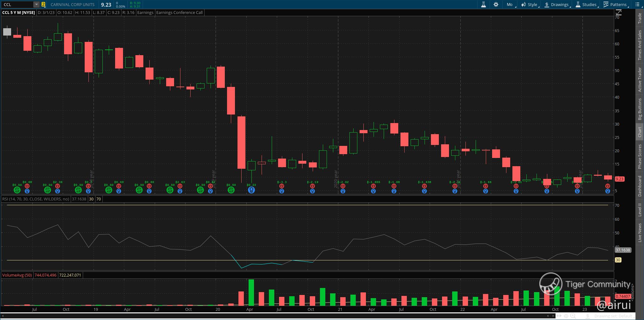Open the Mo timeframe dropdown
Image resolution: width=644 pixels, height=320 pixels.
pos(510,4)
